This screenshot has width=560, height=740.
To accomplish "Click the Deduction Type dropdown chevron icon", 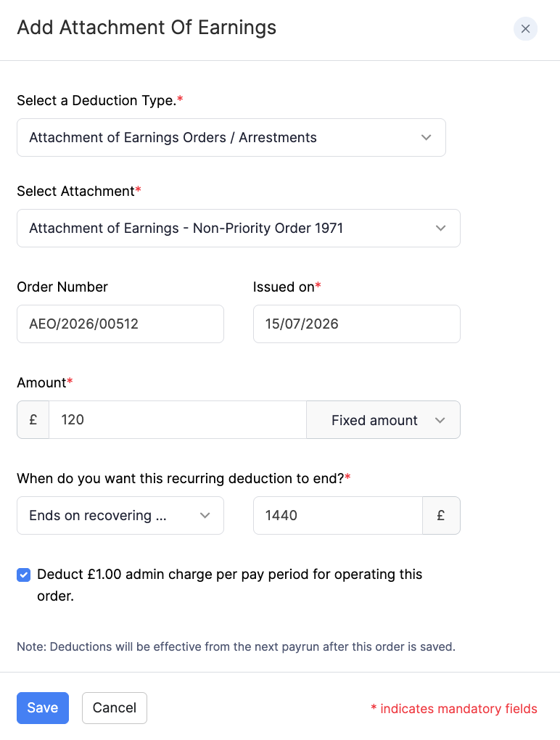I will tap(426, 137).
